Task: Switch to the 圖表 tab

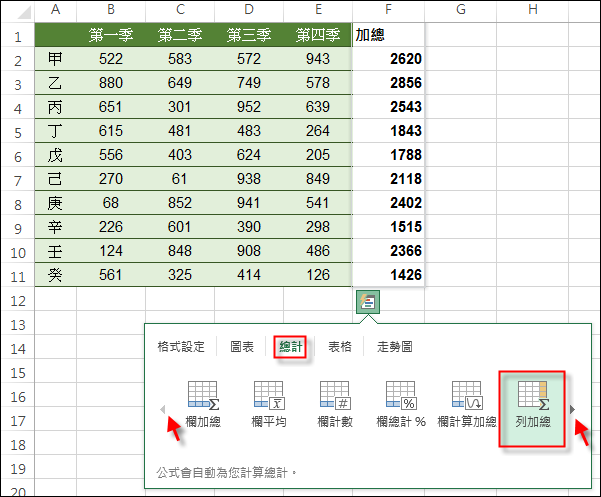Action: [242, 347]
